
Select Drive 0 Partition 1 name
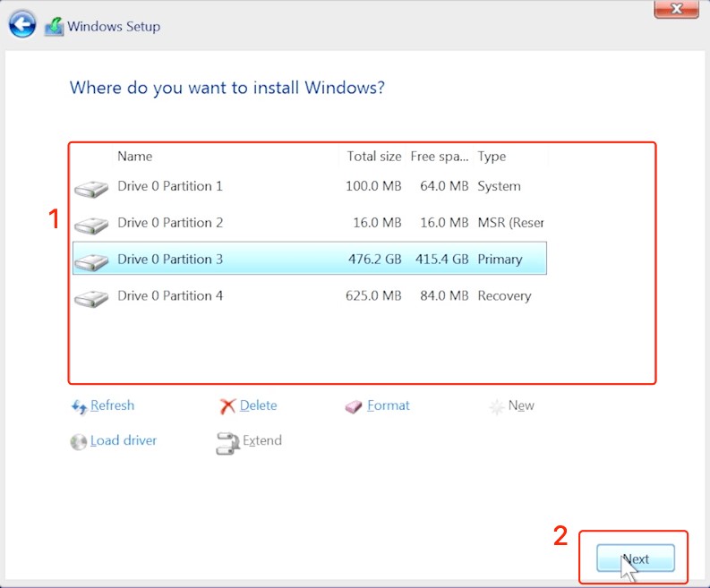pos(170,186)
